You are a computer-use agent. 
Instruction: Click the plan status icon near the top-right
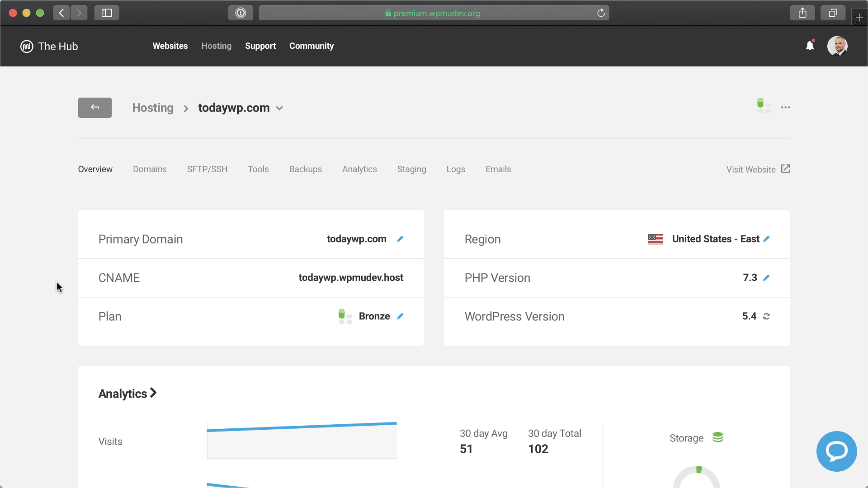(764, 105)
